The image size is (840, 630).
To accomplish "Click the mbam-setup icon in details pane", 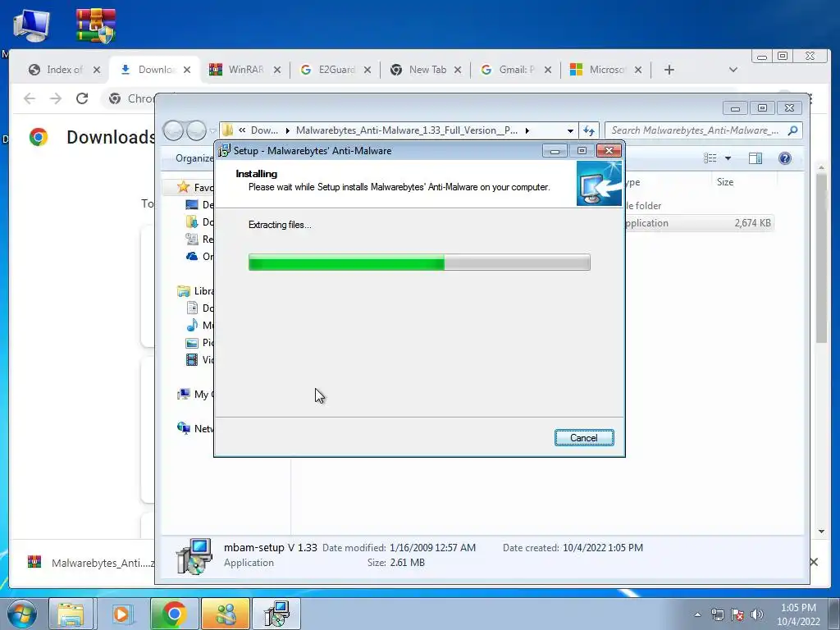I will (194, 556).
